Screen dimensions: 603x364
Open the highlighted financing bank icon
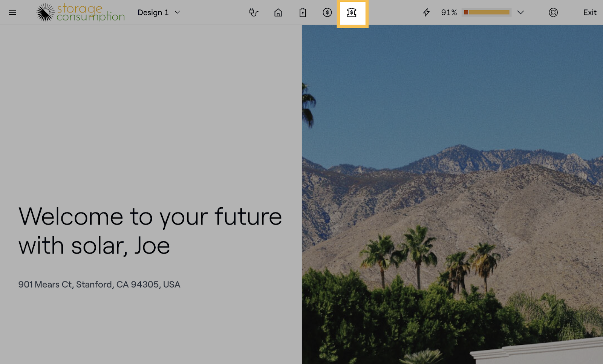(352, 13)
